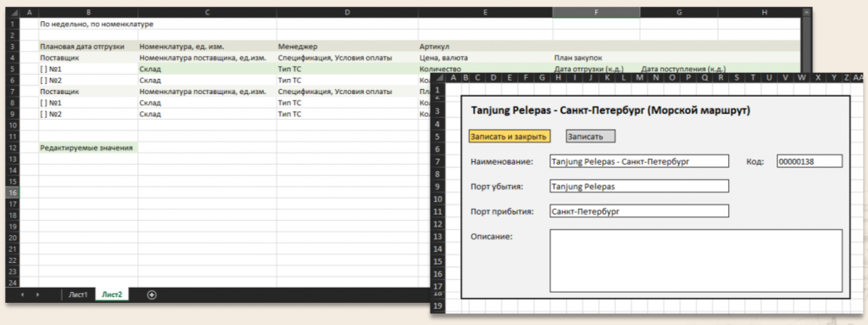Click cell 'Артикул'
Screen dimensions: 868x325
pyautogui.click(x=486, y=47)
